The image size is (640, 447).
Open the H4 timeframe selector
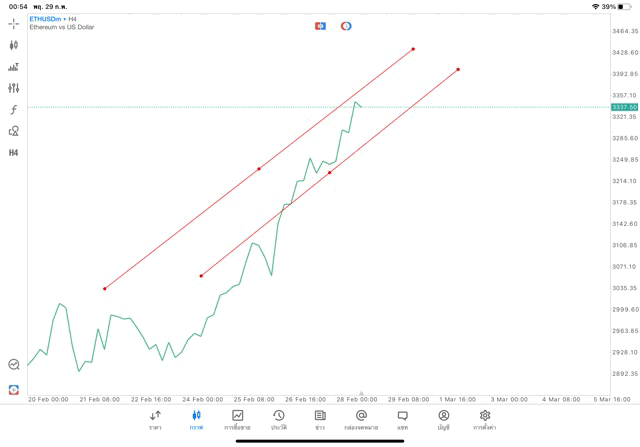14,153
